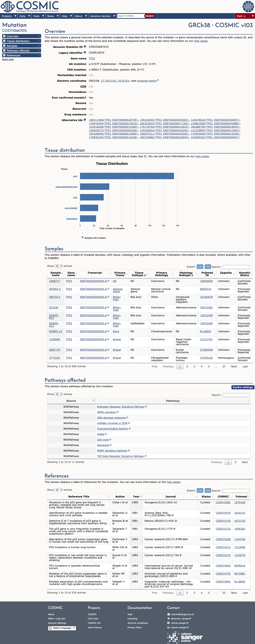This screenshot has width=255, height=644.
Task: Open the Tools dropdown menu
Action: coord(38,16)
